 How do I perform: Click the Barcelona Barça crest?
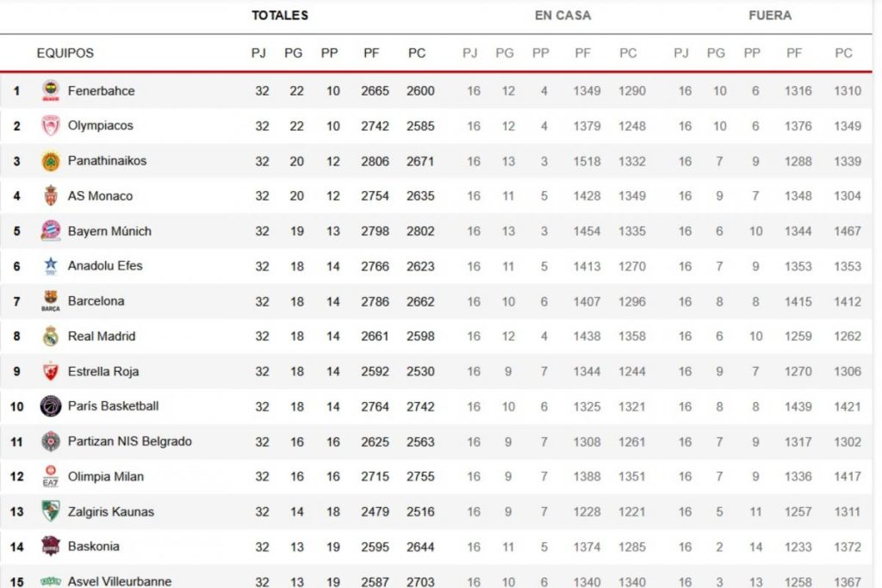click(51, 300)
